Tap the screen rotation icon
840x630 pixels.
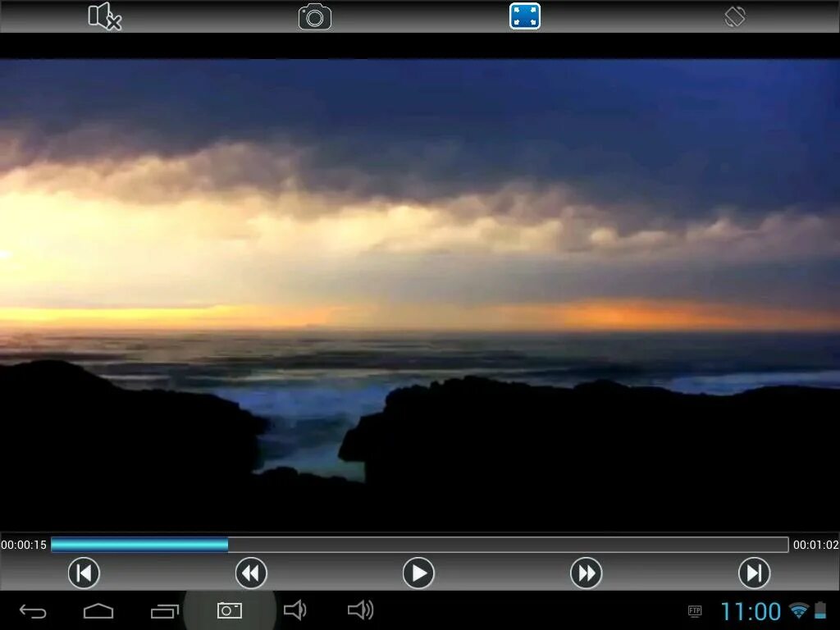[734, 16]
